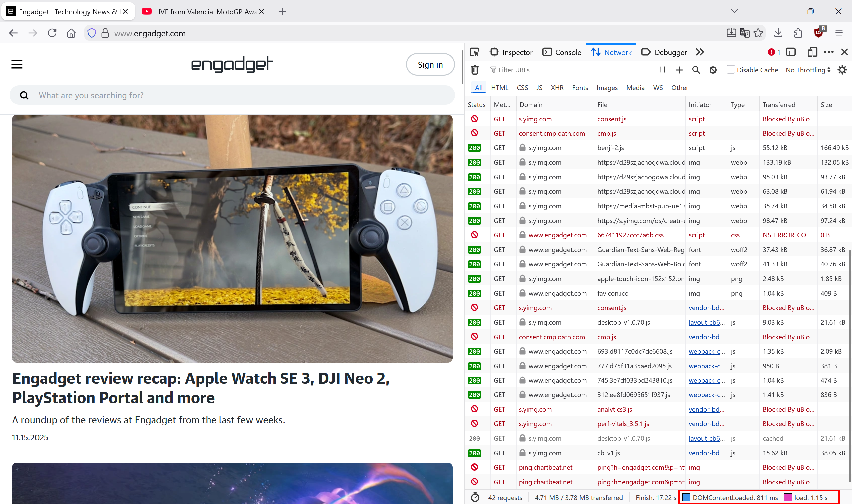
Task: Reload the current Engadget page
Action: pos(52,33)
